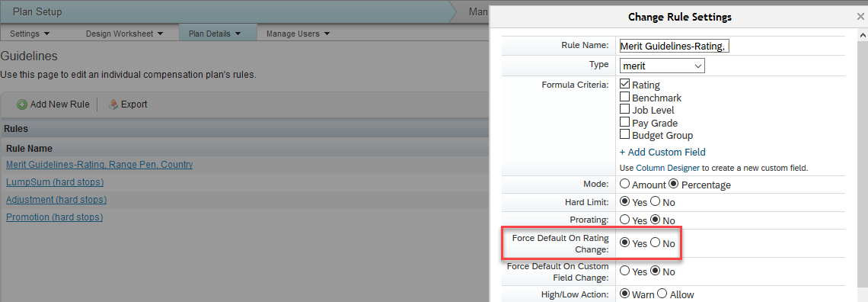Close the Change Rule Settings dialog
868x302 pixels.
point(860,18)
